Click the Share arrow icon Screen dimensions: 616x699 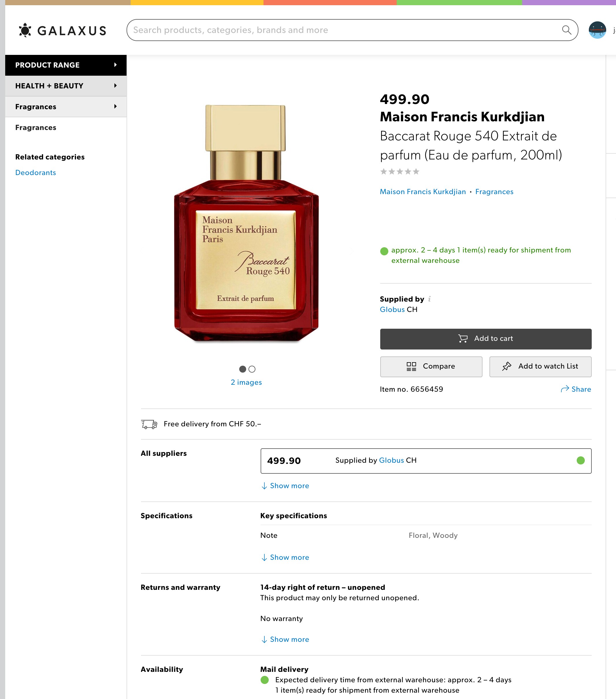[565, 389]
